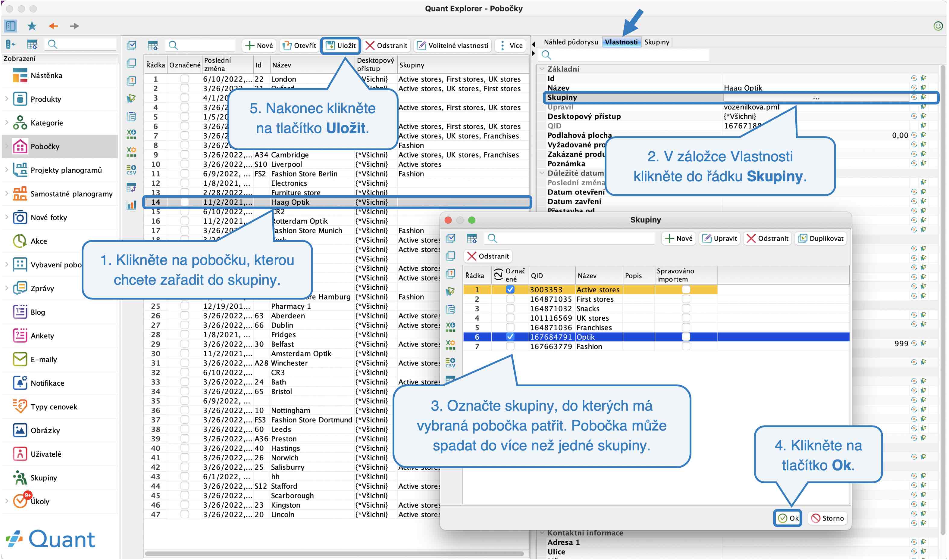Click Uložit button
The width and height of the screenshot is (949, 560).
pyautogui.click(x=341, y=46)
